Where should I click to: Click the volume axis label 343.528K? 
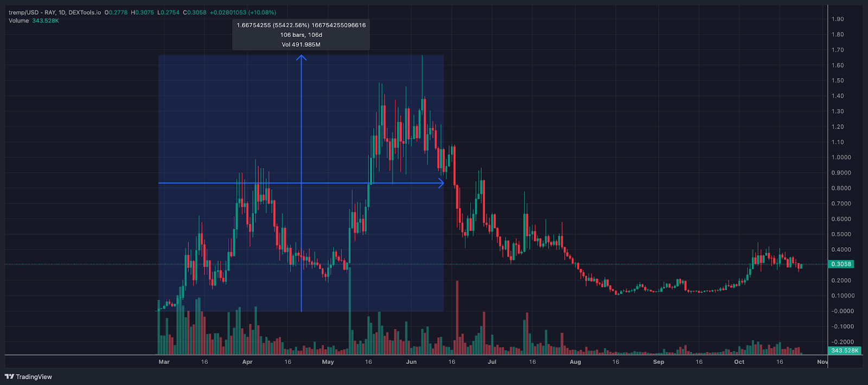click(x=844, y=350)
